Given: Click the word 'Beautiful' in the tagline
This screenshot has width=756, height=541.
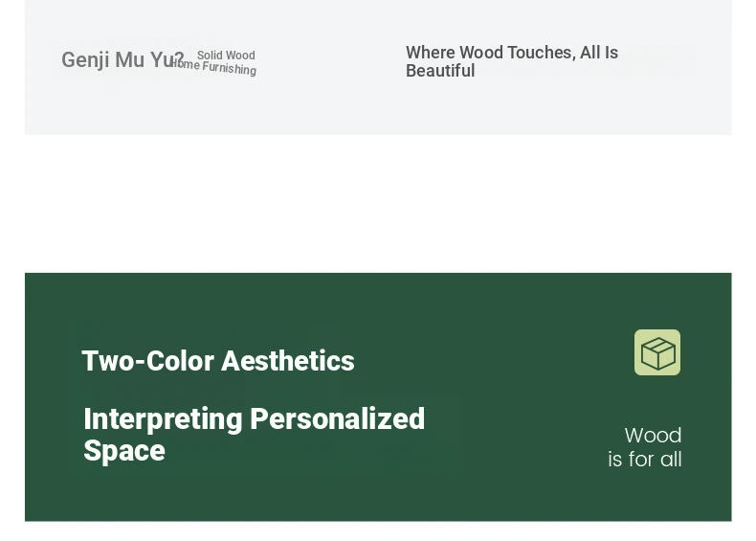Looking at the screenshot, I should coord(440,71).
